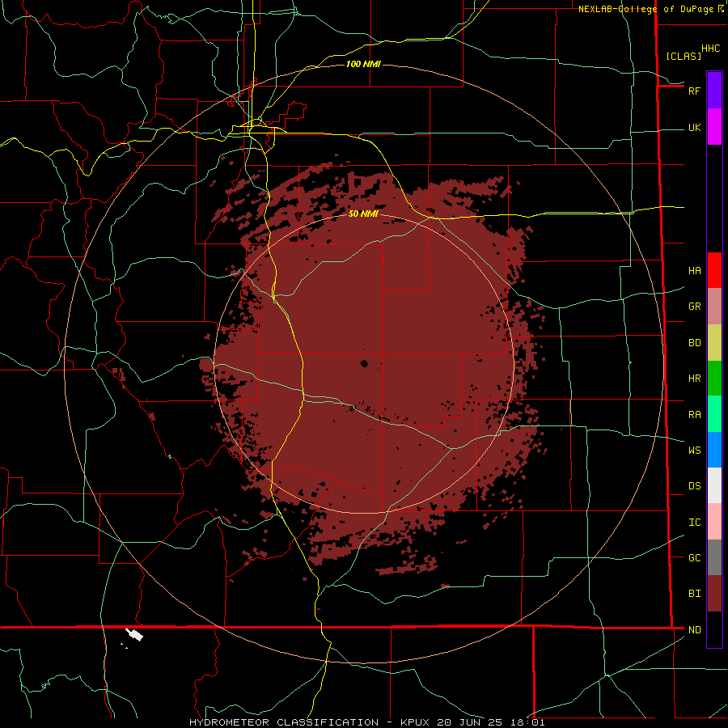
Task: Click the 100 NMI range ring label
Action: (363, 64)
